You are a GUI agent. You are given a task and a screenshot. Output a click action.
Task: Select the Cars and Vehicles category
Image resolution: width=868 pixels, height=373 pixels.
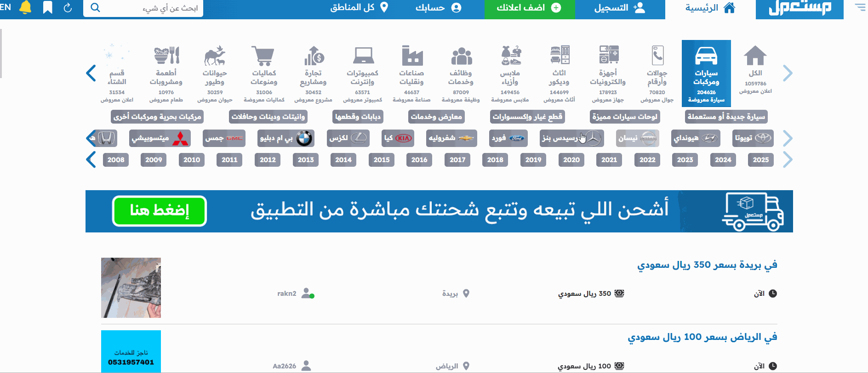[x=706, y=73]
